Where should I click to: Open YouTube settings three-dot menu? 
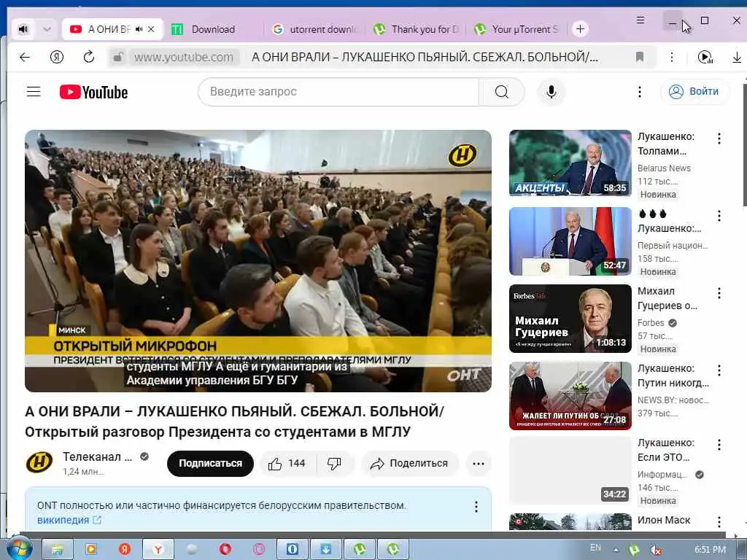click(x=639, y=91)
